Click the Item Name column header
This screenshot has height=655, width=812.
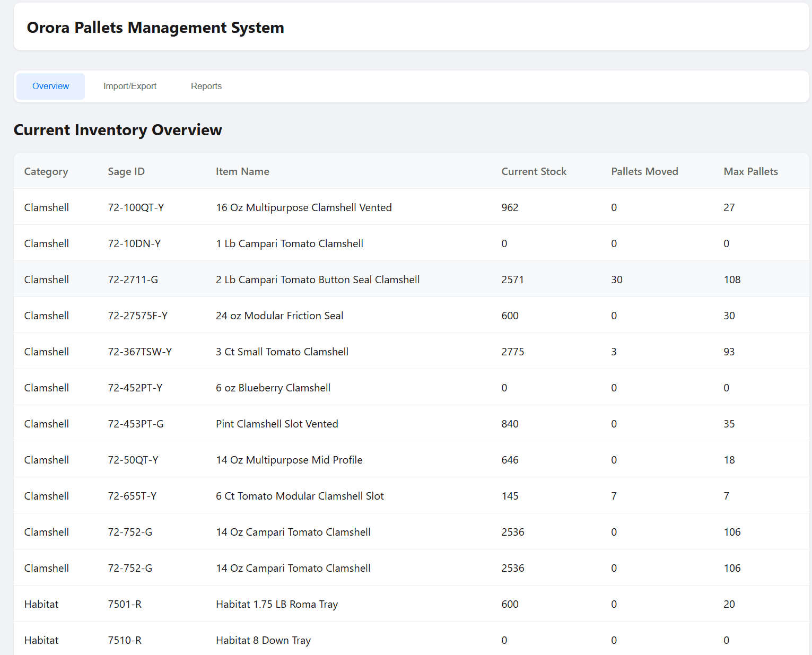[242, 171]
